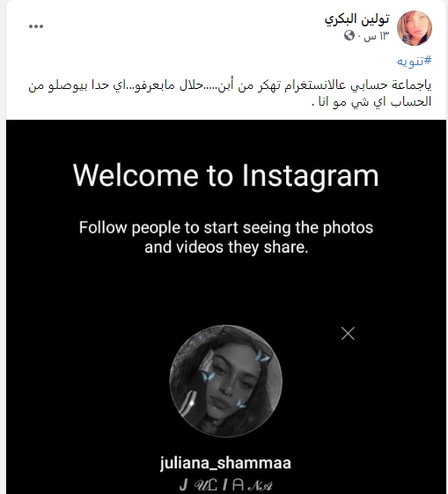Open the three-dot post options menu
The height and width of the screenshot is (494, 448).
click(x=36, y=26)
